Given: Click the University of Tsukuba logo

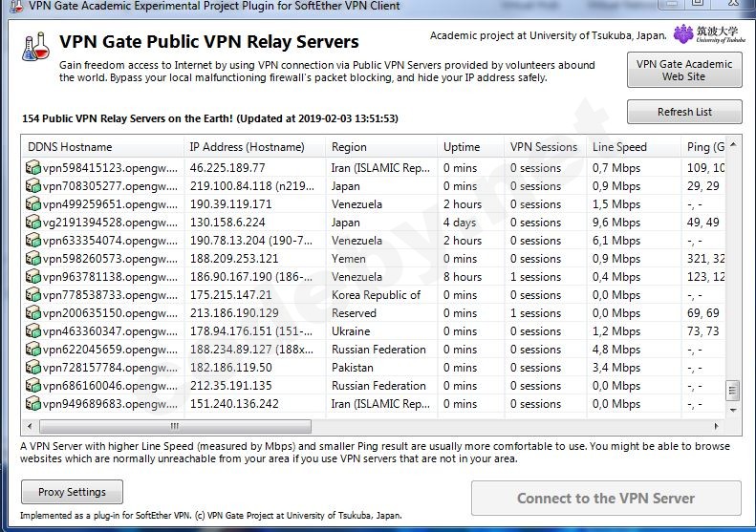Looking at the screenshot, I should click(x=709, y=35).
